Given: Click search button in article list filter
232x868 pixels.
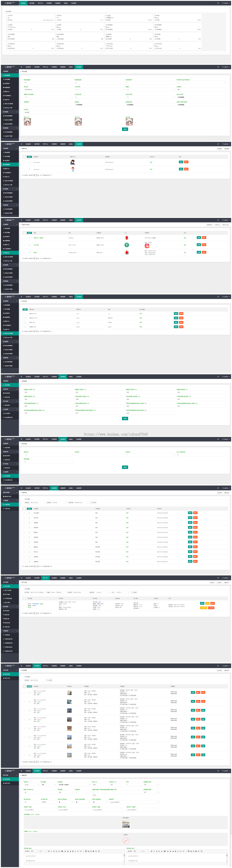Looking at the screenshot, I should pyautogui.click(x=94, y=502).
